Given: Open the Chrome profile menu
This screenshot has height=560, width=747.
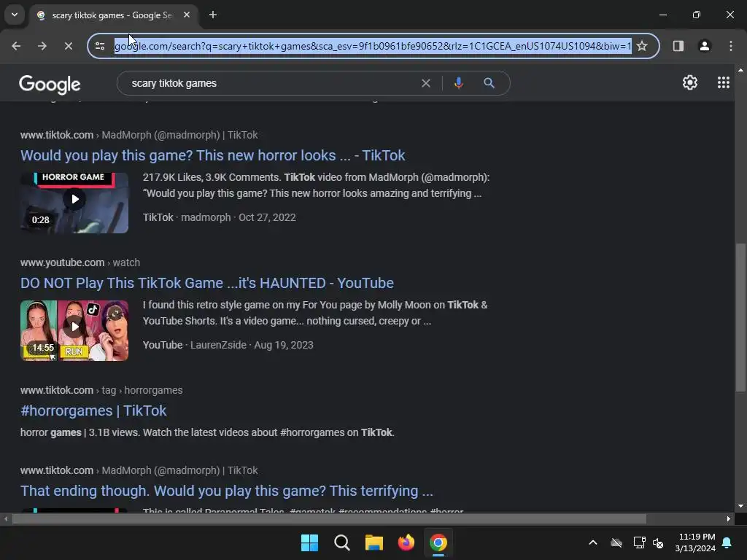Looking at the screenshot, I should click(x=704, y=46).
